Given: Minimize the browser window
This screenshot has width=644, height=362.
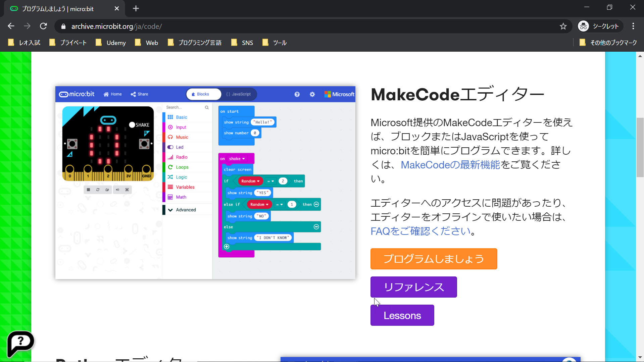Looking at the screenshot, I should 587,7.
